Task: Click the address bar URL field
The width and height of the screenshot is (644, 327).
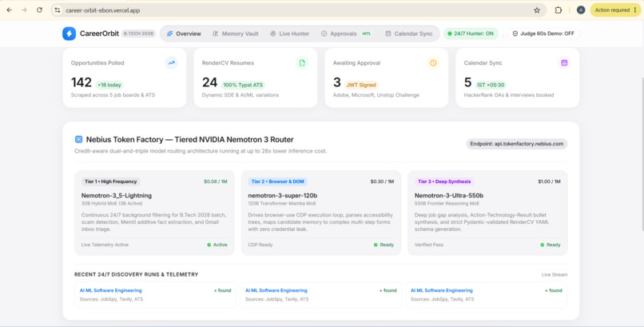Action: [x=299, y=10]
